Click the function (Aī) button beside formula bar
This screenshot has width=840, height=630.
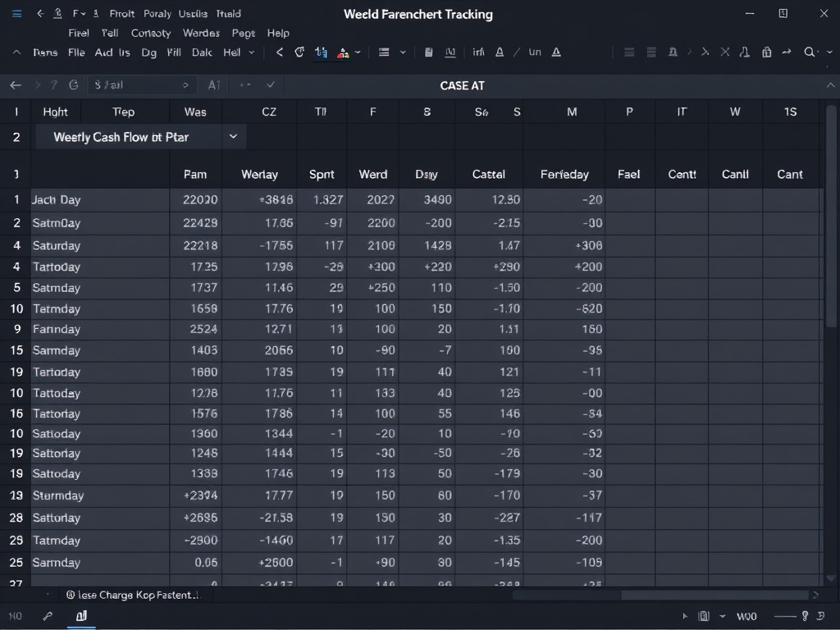pos(213,84)
